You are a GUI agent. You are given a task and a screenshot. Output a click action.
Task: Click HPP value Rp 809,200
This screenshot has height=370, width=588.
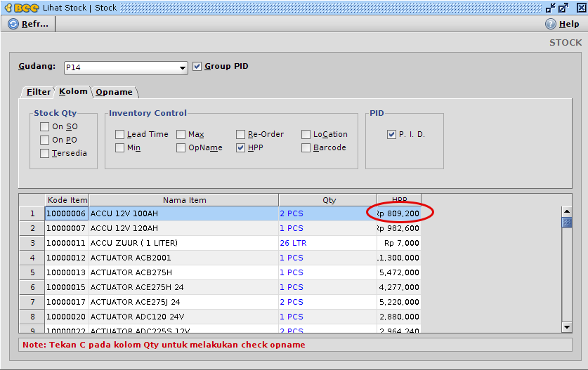(x=399, y=213)
